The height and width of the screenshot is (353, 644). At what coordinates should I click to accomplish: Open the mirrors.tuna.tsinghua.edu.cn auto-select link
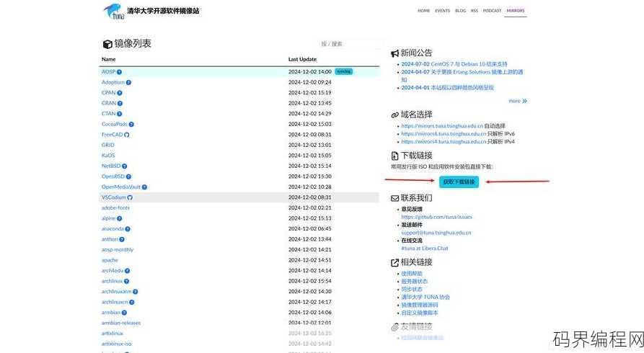[442, 126]
